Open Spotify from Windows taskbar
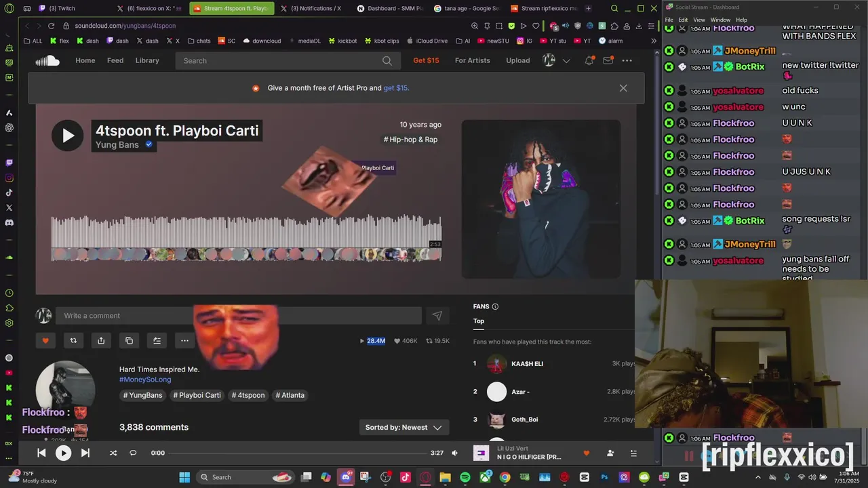Screen dimensions: 868x488 click(x=465, y=477)
